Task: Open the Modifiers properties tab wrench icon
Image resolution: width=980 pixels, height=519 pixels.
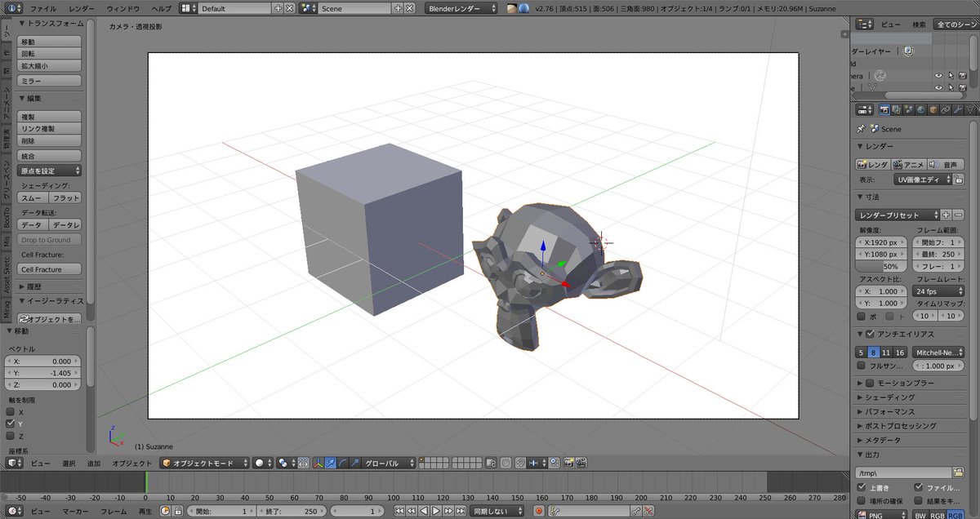Action: 958,109
